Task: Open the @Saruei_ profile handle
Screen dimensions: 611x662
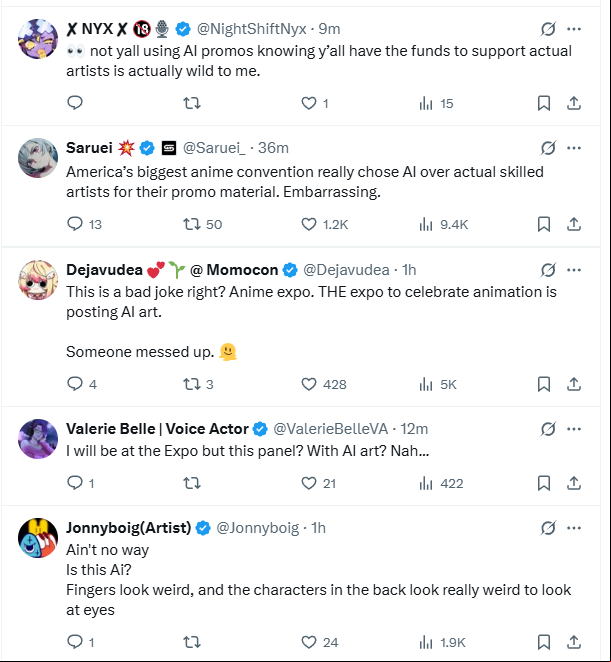Action: (214, 148)
